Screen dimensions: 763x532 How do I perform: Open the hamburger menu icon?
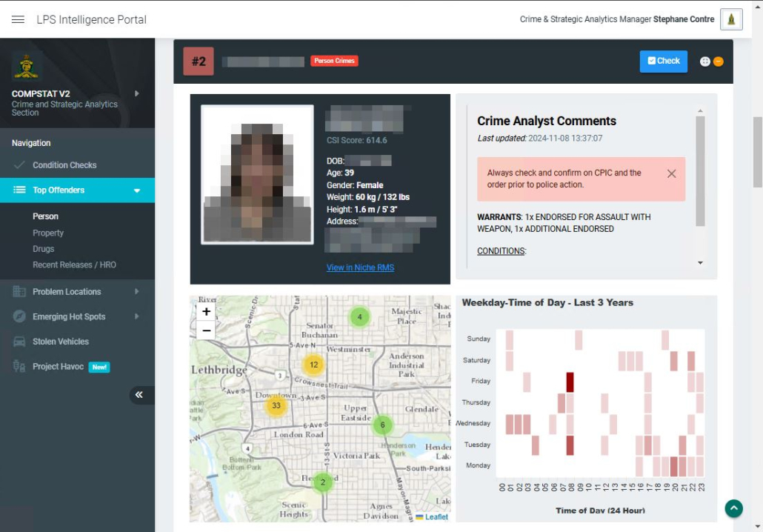(19, 20)
